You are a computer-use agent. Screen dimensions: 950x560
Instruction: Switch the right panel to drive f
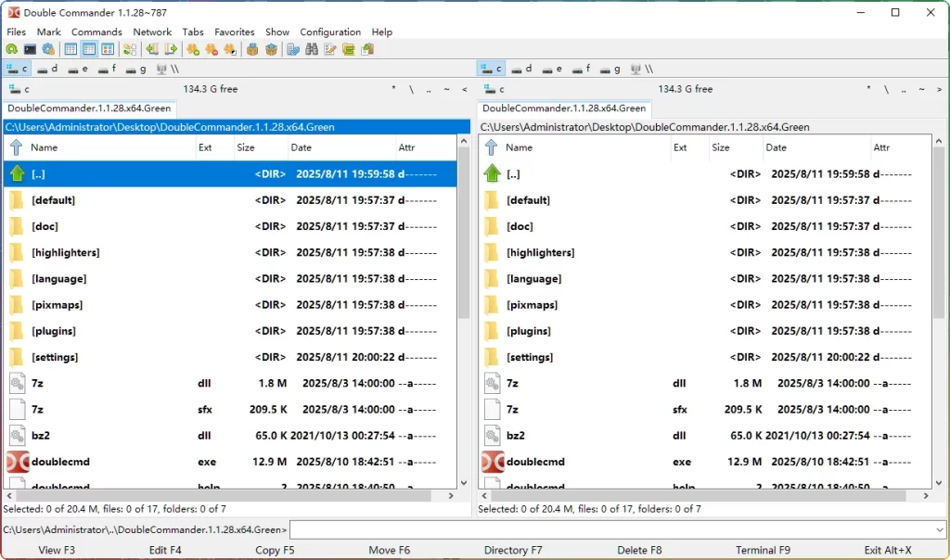click(x=582, y=69)
